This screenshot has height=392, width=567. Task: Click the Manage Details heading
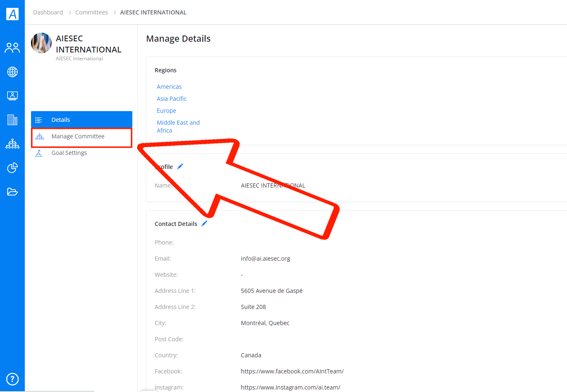click(178, 39)
